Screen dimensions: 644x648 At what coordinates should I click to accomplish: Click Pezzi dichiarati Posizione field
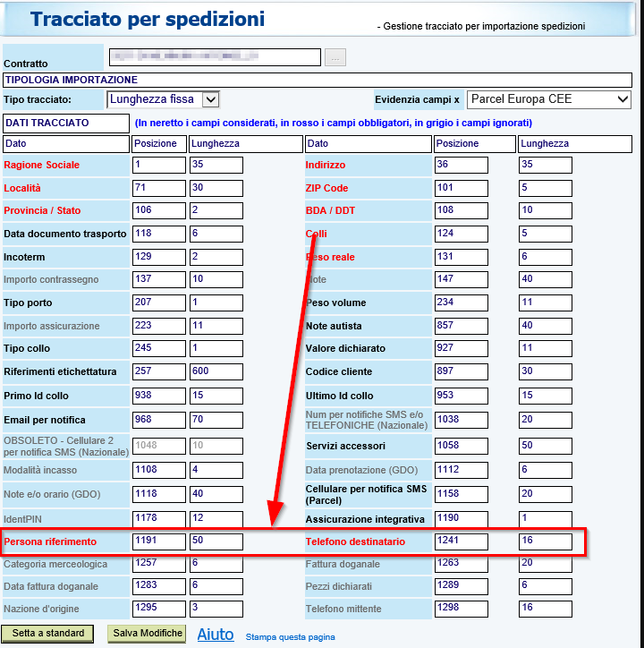461,586
